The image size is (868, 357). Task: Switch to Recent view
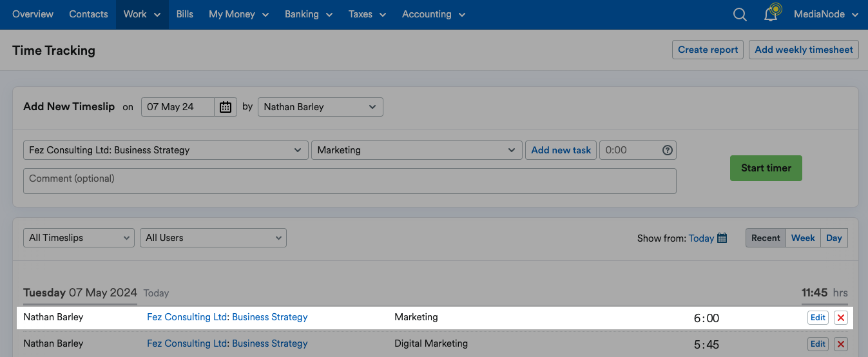766,238
